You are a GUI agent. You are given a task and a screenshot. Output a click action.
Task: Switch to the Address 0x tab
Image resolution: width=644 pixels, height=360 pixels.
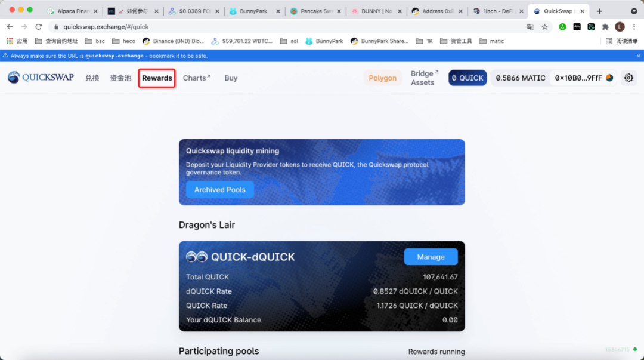[x=437, y=11]
